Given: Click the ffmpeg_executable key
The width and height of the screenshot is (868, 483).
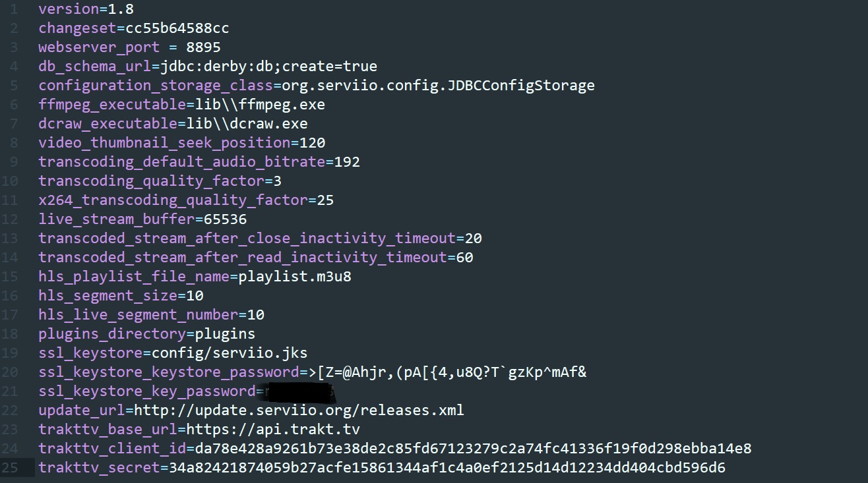Looking at the screenshot, I should 112,105.
